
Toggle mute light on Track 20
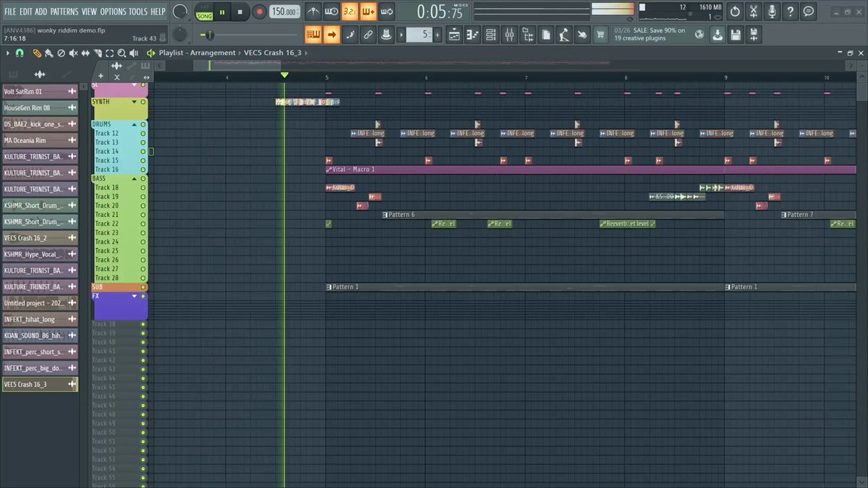(143, 205)
